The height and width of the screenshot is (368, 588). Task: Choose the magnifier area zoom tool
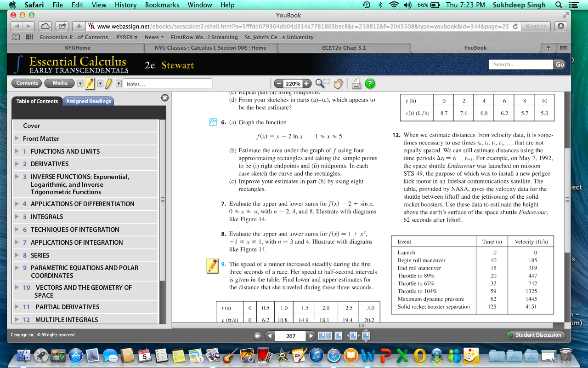[322, 83]
